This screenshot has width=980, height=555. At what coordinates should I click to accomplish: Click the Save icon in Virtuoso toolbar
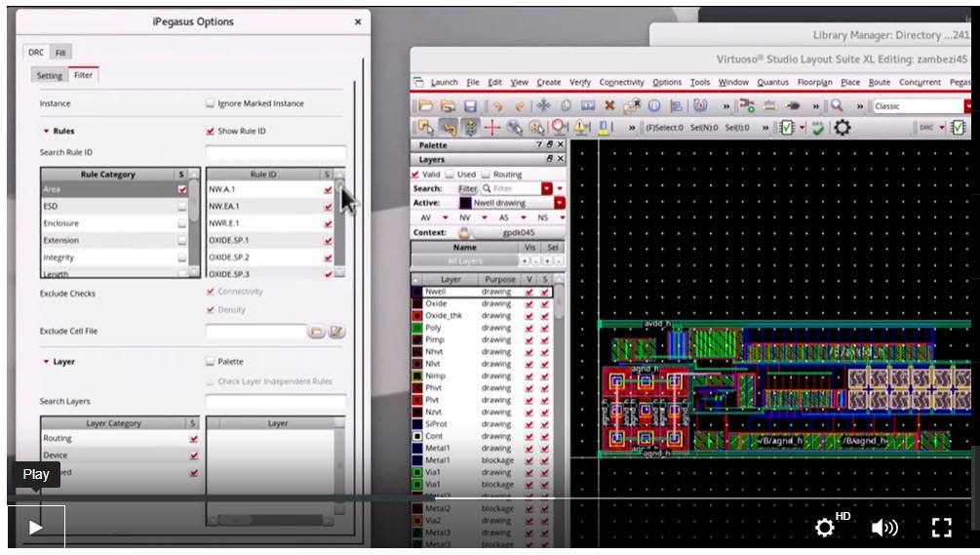click(x=470, y=105)
